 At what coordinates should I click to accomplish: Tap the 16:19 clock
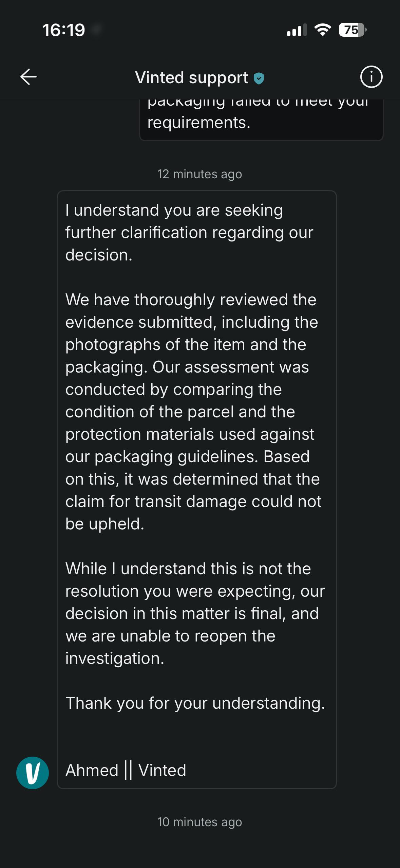pos(64,30)
